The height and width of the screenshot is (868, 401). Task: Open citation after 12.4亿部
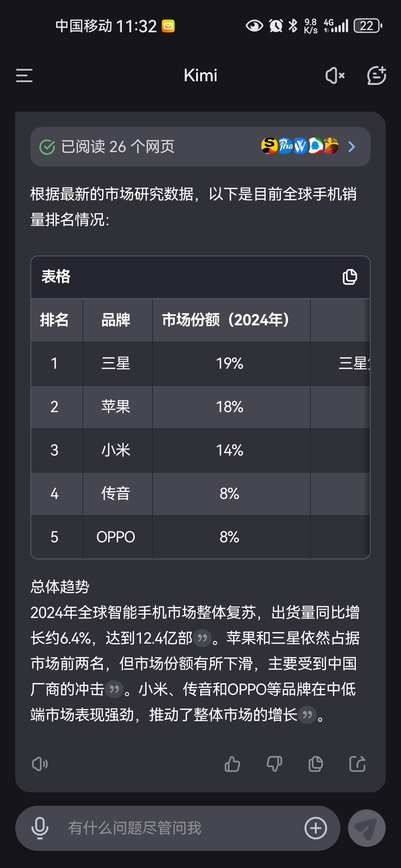[x=202, y=638]
